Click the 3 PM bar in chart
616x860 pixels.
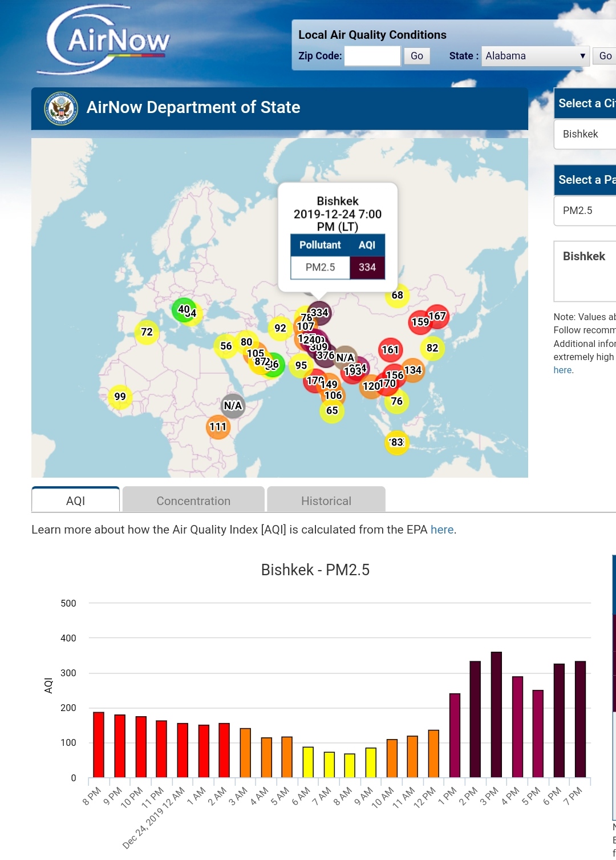coord(496,714)
